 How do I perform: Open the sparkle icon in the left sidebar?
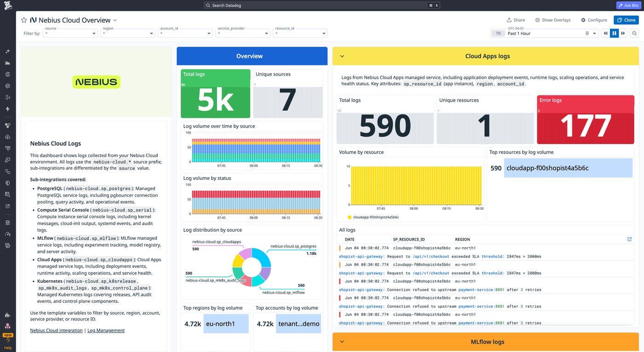[x=8, y=52]
